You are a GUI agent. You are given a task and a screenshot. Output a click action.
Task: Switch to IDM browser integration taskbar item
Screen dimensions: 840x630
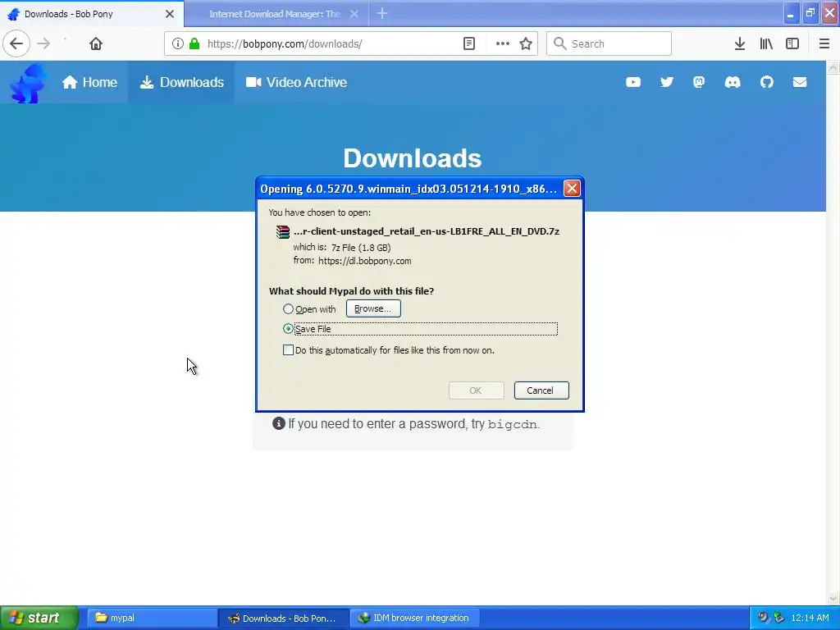414,618
